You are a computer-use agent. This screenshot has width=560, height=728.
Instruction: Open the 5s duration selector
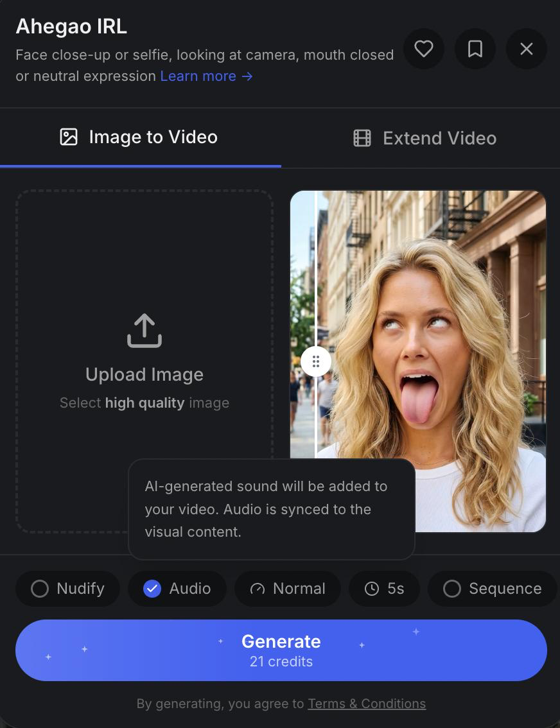tap(385, 588)
